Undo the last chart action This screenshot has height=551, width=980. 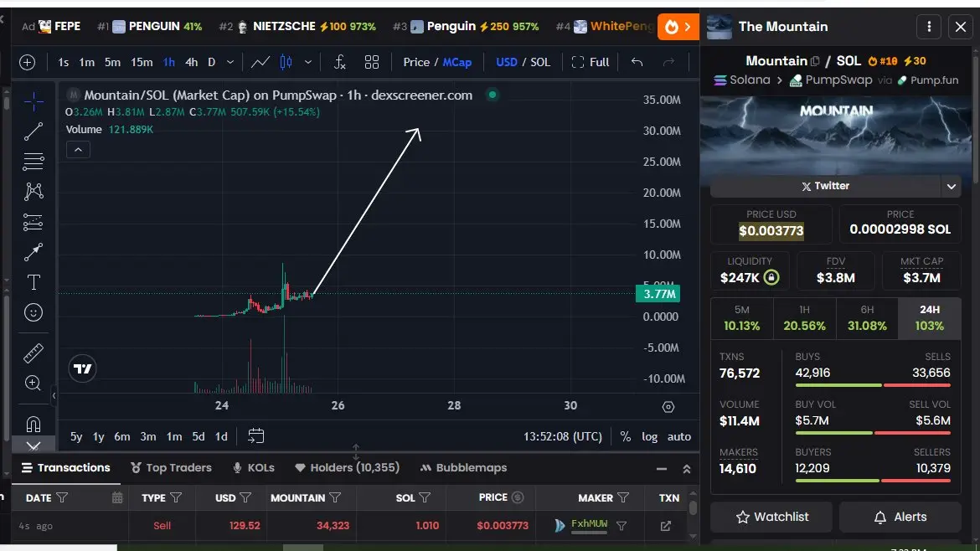click(637, 62)
